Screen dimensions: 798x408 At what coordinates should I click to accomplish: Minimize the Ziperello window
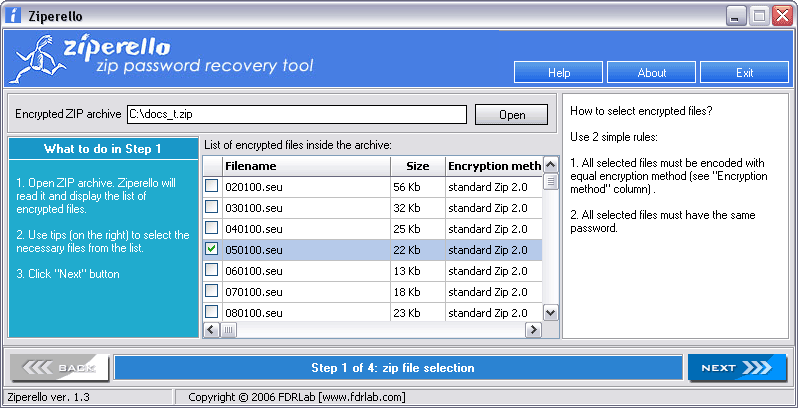734,16
